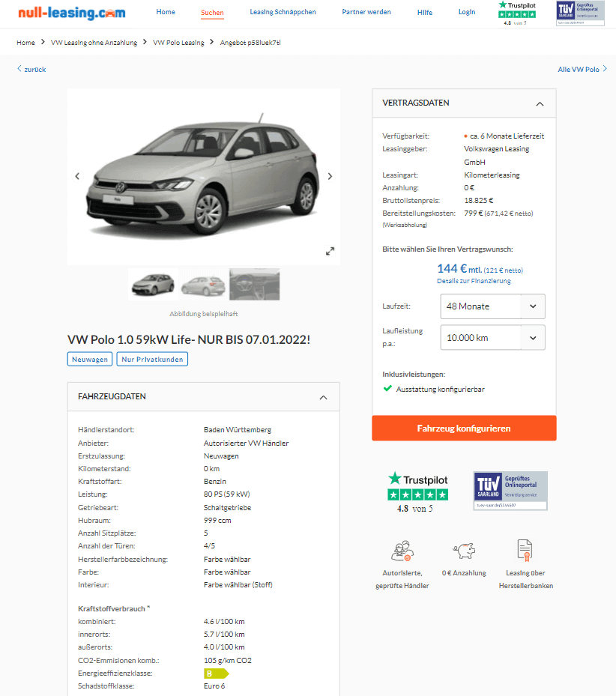This screenshot has width=616, height=696.
Task: Click the Nur Privatkunden tag
Action: [152, 359]
